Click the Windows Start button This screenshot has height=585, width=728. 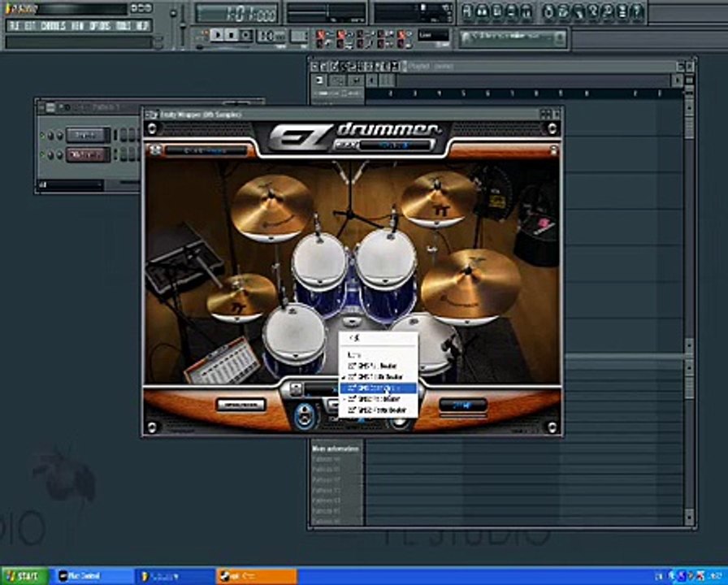pyautogui.click(x=24, y=576)
